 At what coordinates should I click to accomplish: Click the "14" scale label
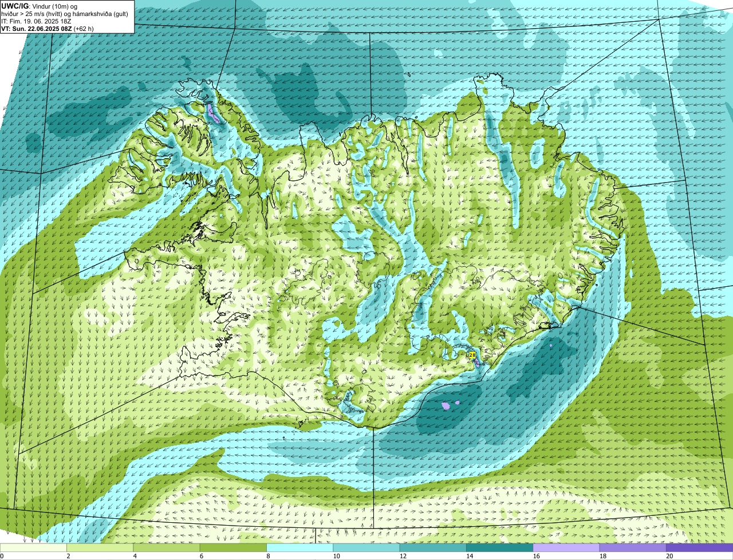point(470,556)
